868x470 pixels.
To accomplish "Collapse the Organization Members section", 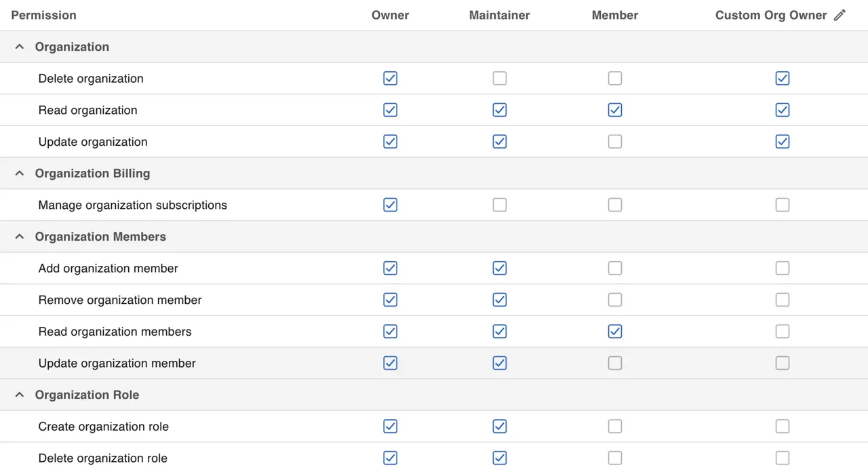I will click(20, 237).
